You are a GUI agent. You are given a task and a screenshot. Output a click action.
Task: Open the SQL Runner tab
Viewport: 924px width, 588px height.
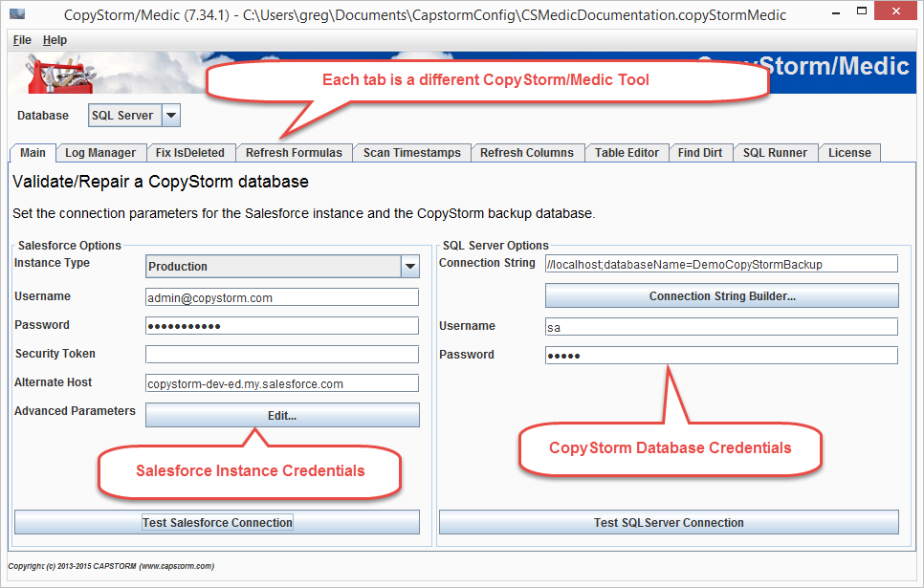[775, 153]
